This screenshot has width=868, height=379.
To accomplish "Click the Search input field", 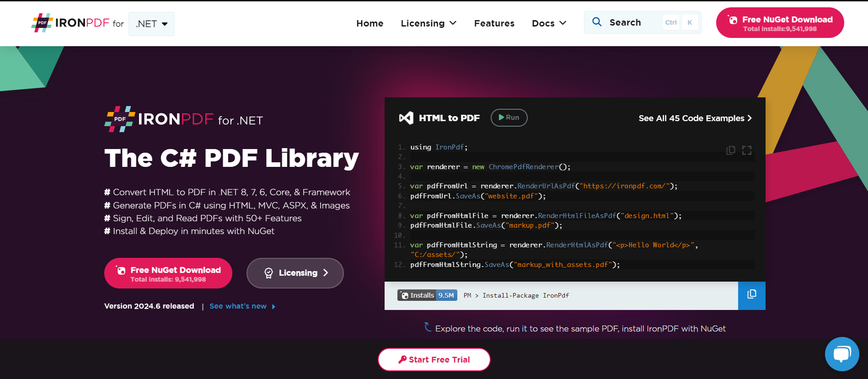I will coord(642,22).
